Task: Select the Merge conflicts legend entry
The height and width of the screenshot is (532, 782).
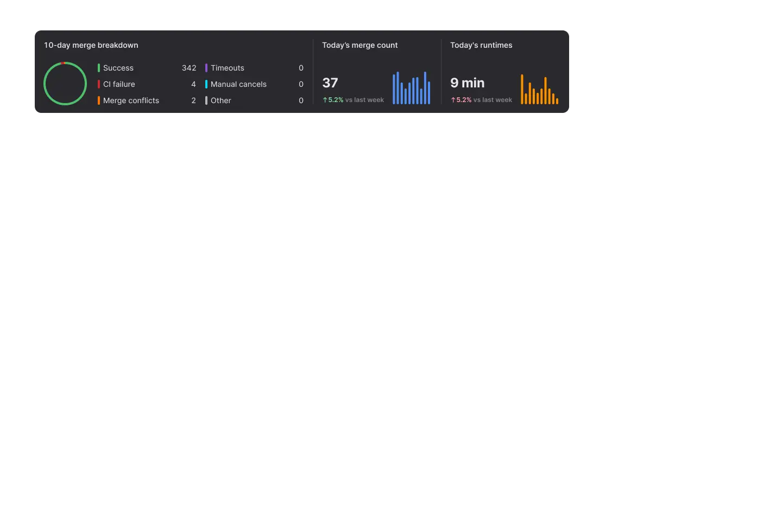Action: (x=131, y=100)
